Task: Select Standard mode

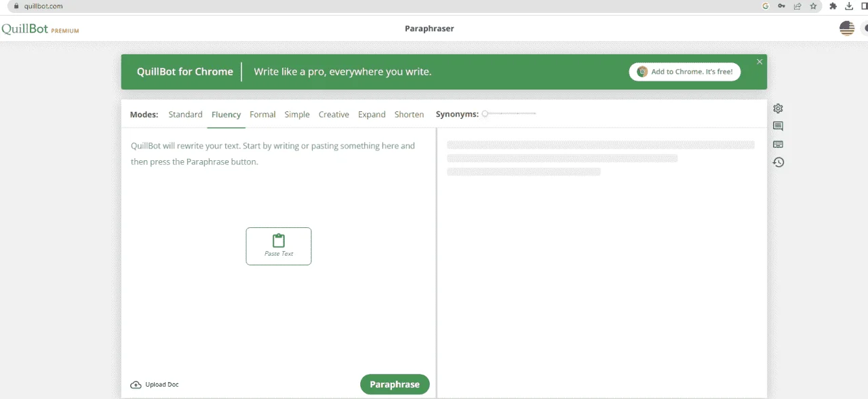Action: (x=185, y=115)
